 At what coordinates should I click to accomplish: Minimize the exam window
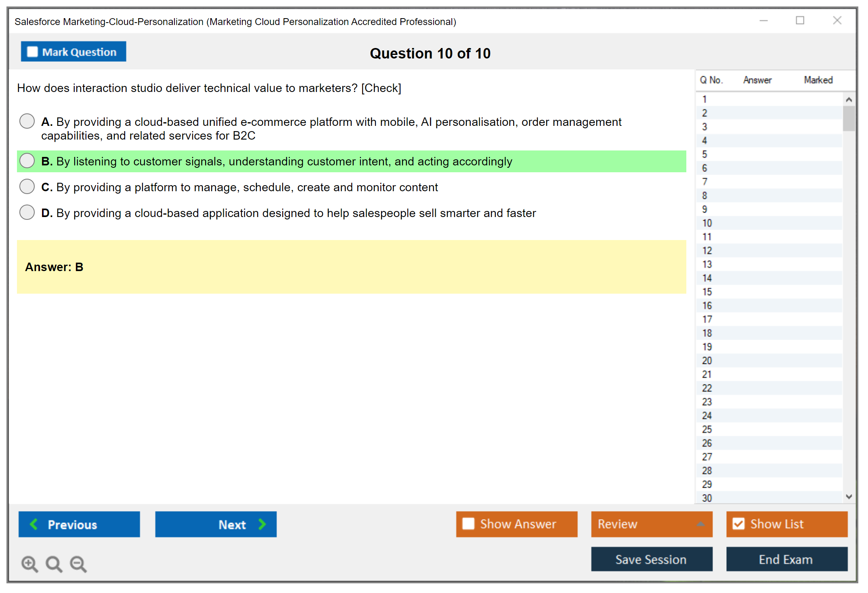[x=763, y=21]
